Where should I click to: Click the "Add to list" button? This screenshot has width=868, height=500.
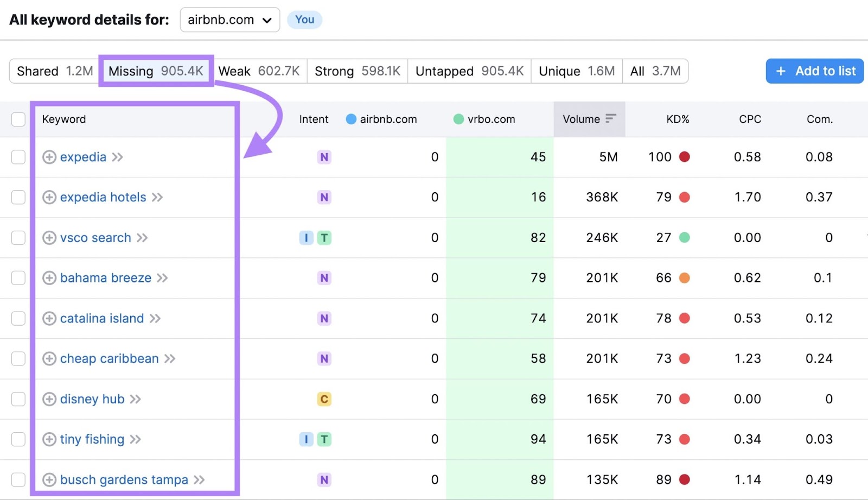(814, 71)
